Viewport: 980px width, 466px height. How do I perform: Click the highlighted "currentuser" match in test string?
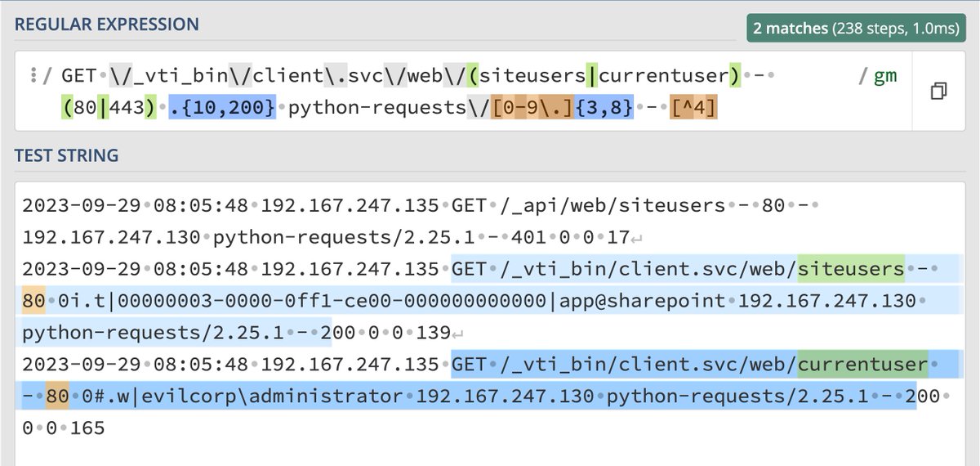click(863, 364)
